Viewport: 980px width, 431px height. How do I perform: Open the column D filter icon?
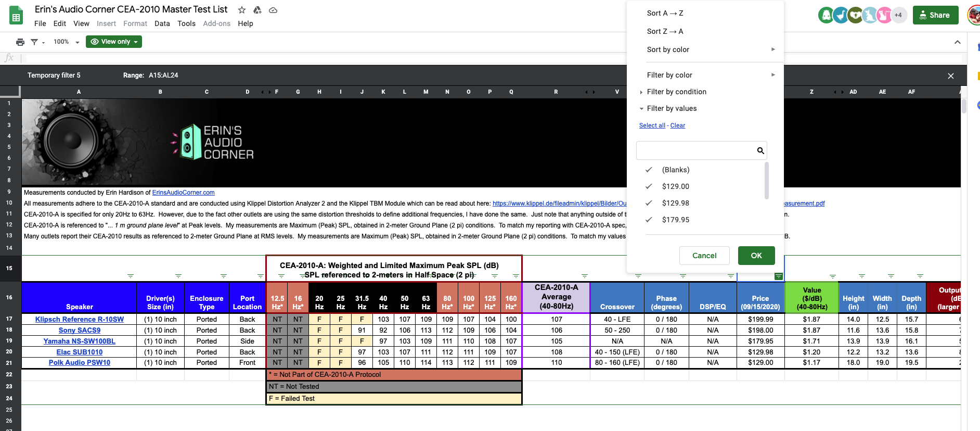(261, 276)
